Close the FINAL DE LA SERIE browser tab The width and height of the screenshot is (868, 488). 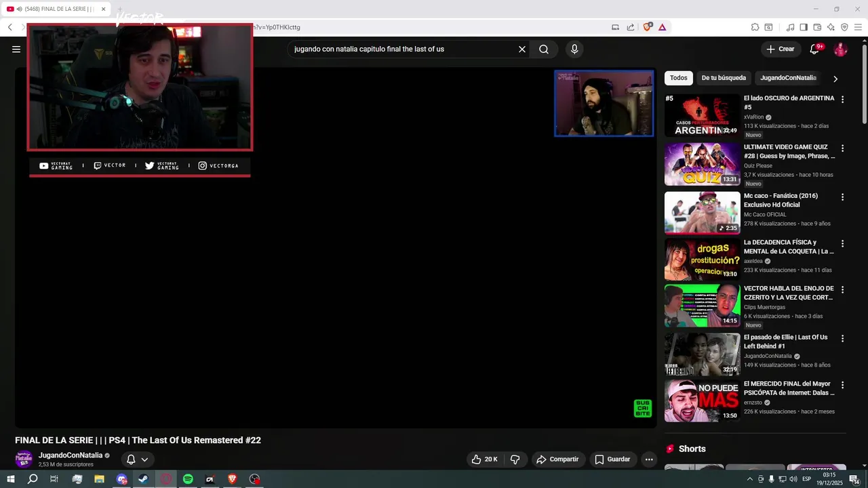pos(103,9)
